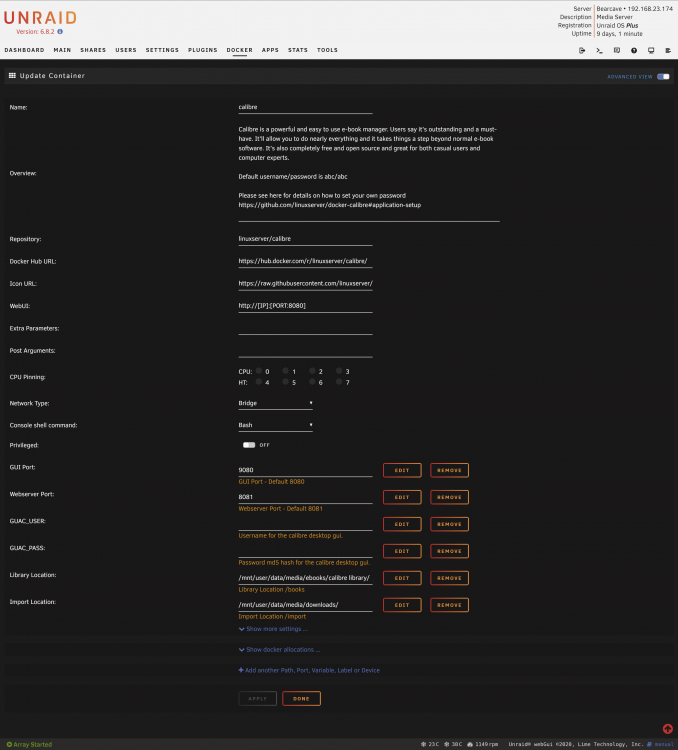Open the info monitor icon

(x=651, y=50)
